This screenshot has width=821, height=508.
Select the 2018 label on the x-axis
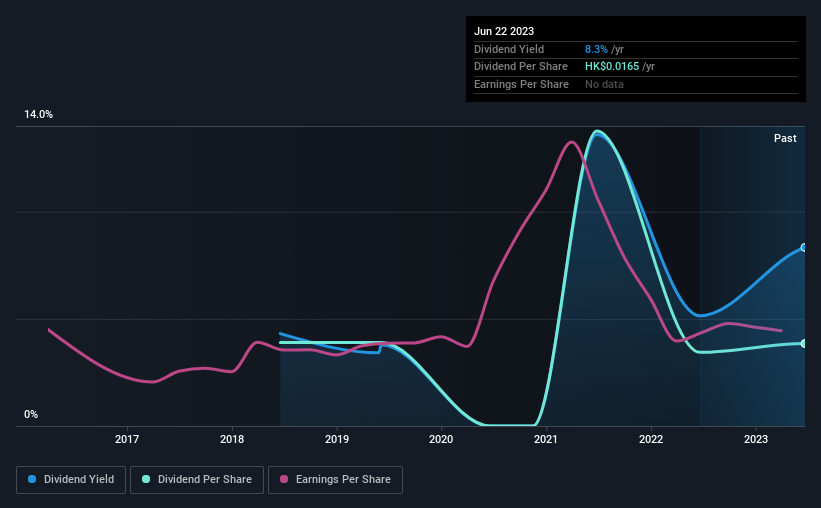pyautogui.click(x=232, y=439)
